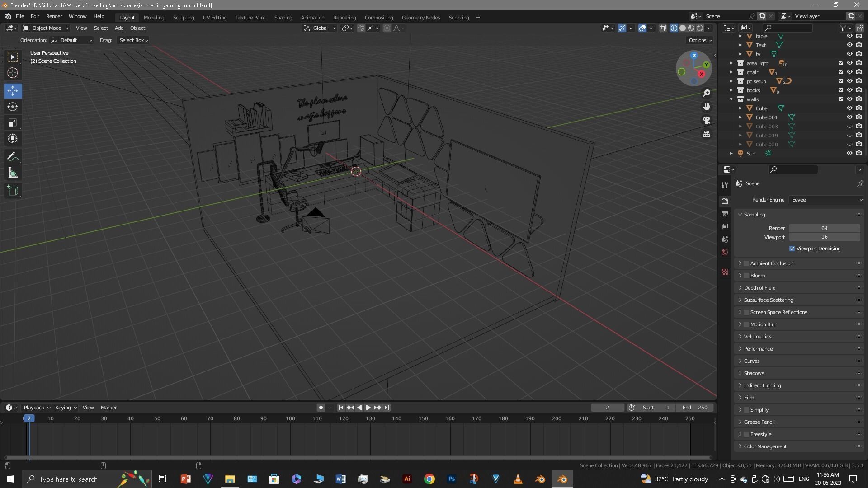Switch to solid viewport shading

[683, 28]
